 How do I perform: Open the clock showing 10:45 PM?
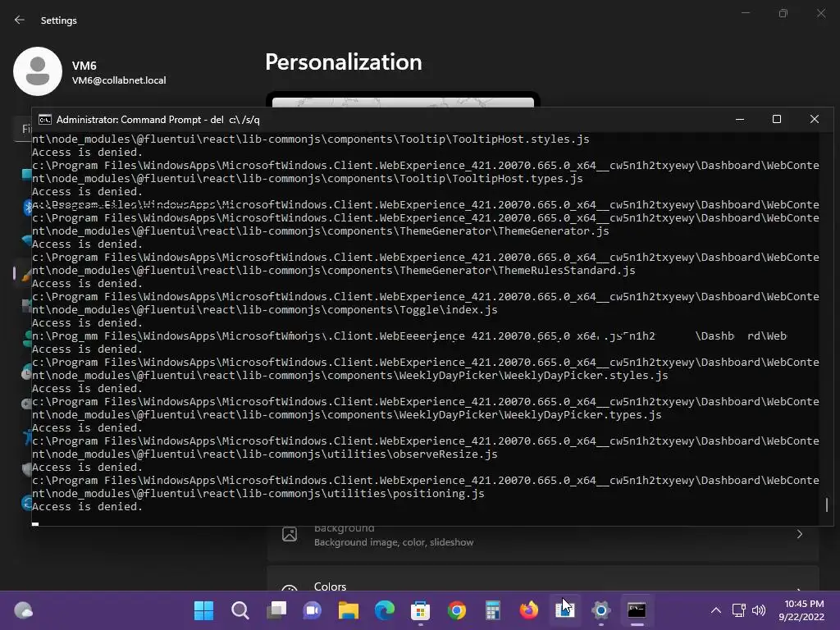pyautogui.click(x=804, y=604)
